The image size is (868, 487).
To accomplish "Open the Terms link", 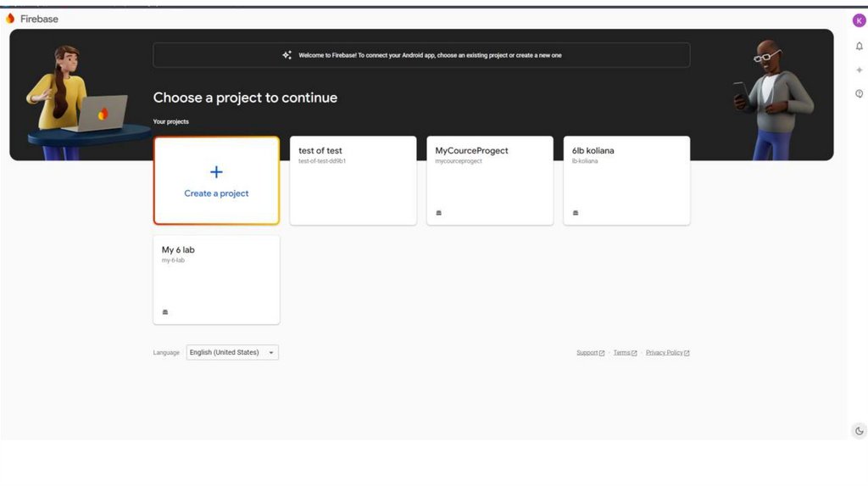I will pos(625,353).
